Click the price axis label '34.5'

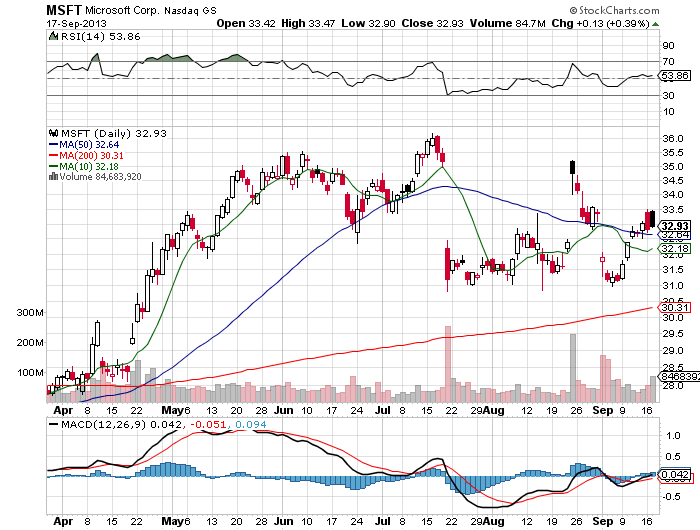[672, 181]
